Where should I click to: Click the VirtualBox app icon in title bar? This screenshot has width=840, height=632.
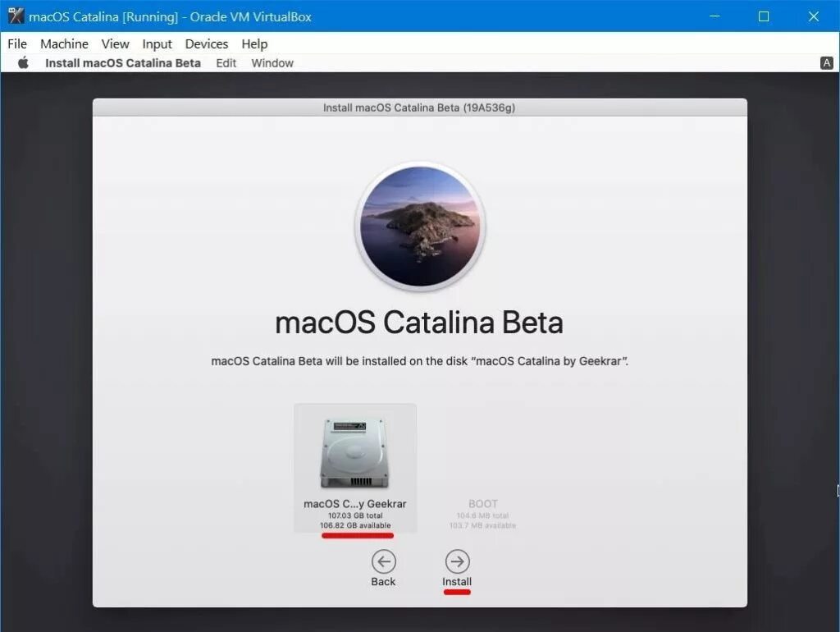click(16, 16)
